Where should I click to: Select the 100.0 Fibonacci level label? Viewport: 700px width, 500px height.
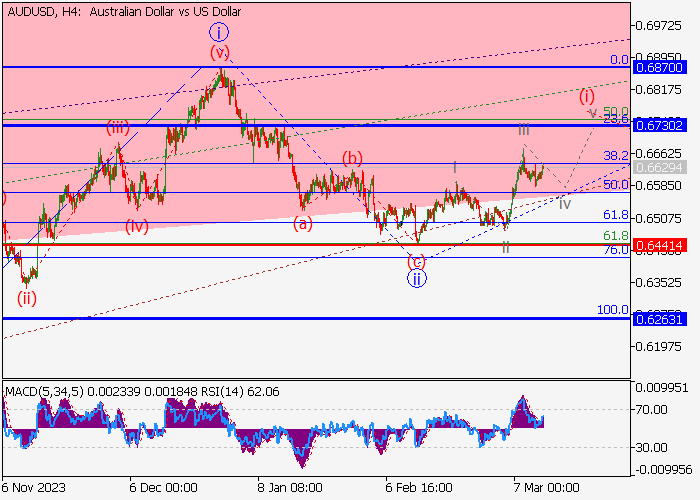(x=612, y=309)
